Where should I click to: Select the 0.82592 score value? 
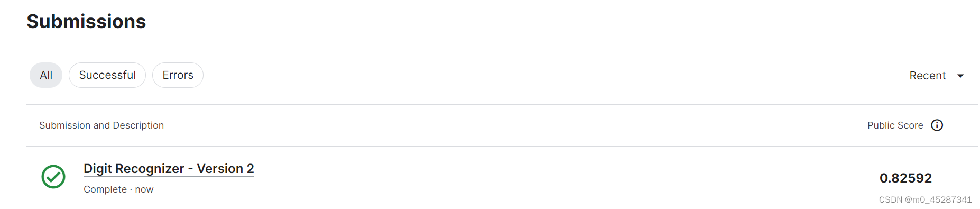pos(905,178)
